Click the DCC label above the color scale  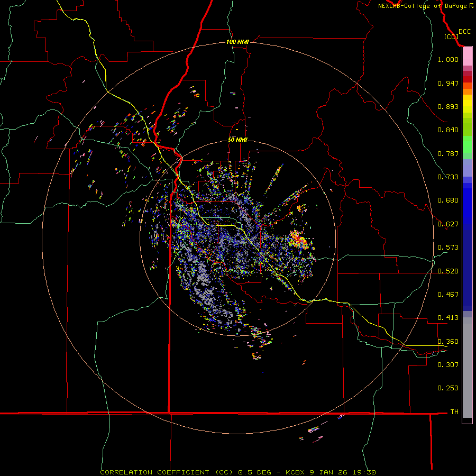point(464,32)
